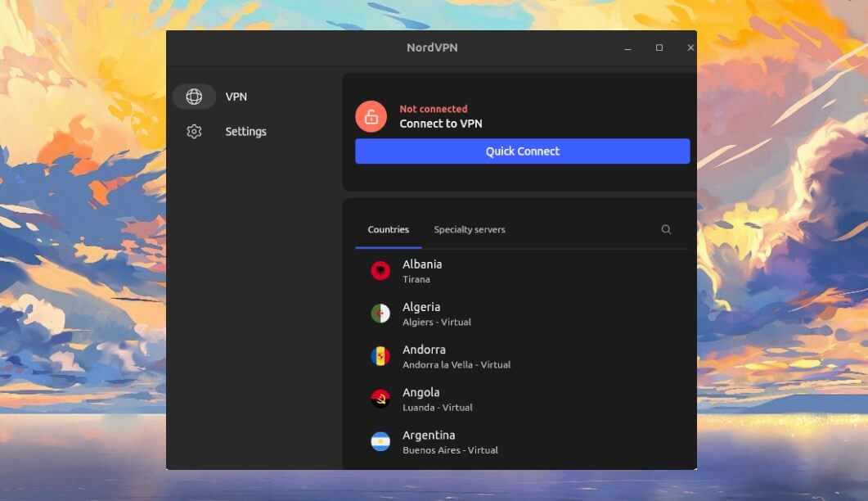
Task: Click the Quick Connect button
Action: (523, 151)
